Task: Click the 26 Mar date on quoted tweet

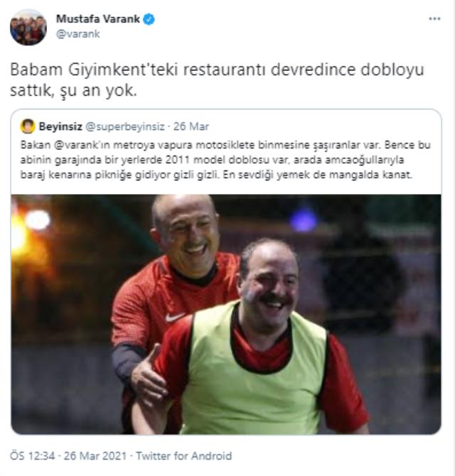Action: tap(191, 126)
